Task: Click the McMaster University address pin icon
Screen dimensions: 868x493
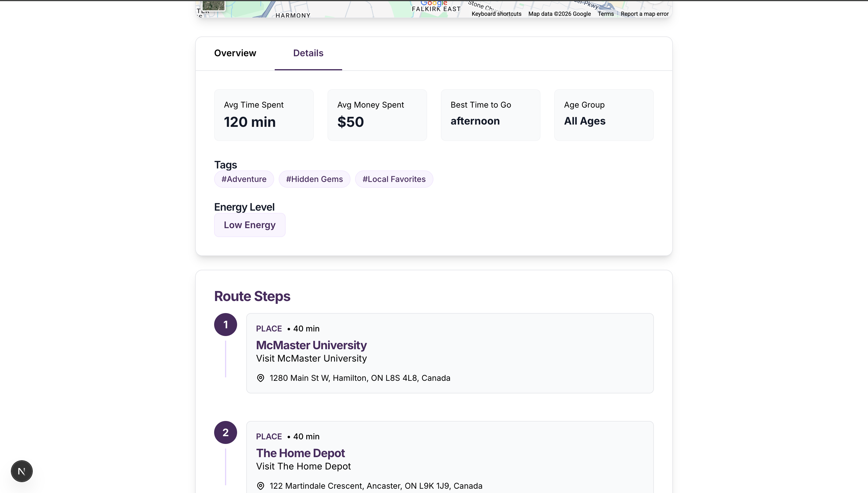Action: click(260, 378)
